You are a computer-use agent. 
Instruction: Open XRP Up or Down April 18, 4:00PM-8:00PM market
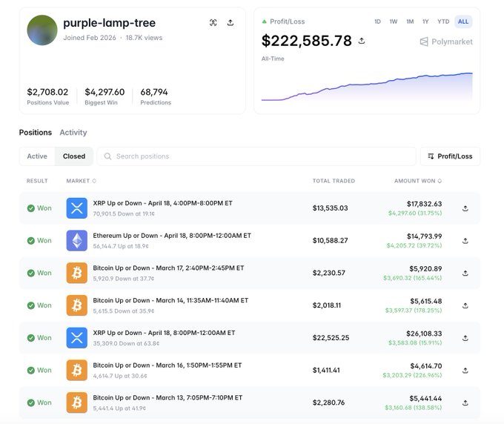tap(162, 203)
